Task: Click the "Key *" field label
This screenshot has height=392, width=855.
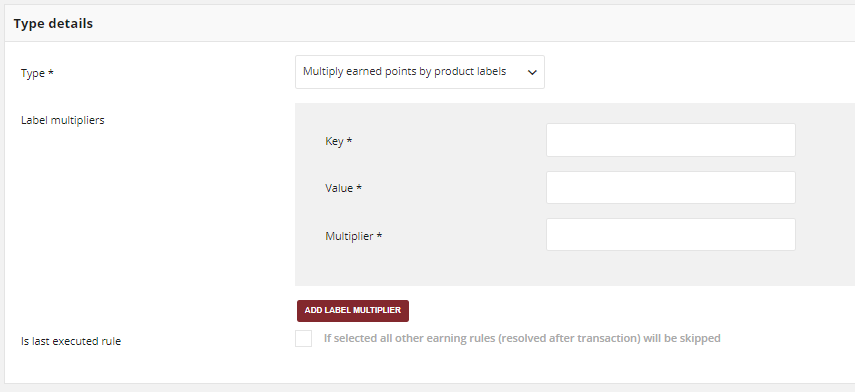Action: 339,141
